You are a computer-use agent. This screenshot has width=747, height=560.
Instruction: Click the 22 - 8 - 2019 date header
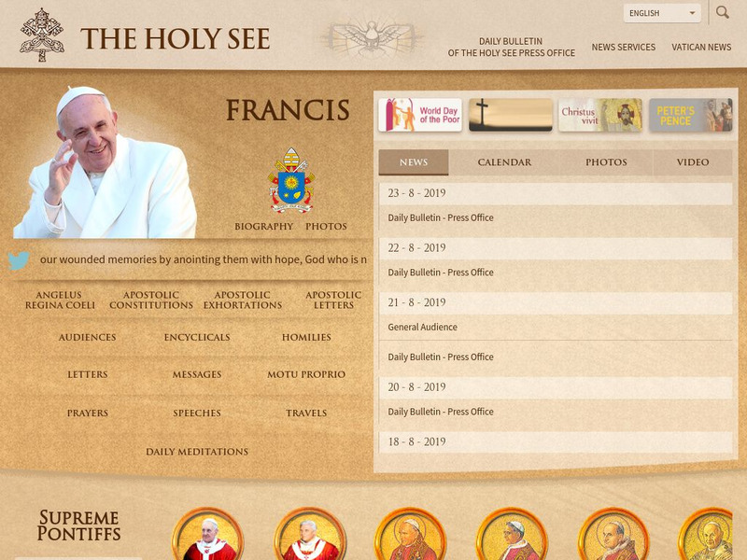pyautogui.click(x=556, y=248)
